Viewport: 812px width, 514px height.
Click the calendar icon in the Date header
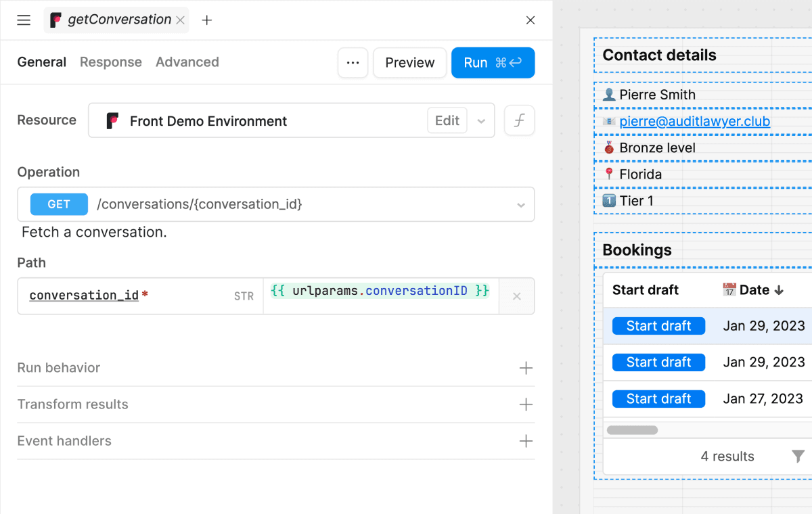pyautogui.click(x=729, y=289)
